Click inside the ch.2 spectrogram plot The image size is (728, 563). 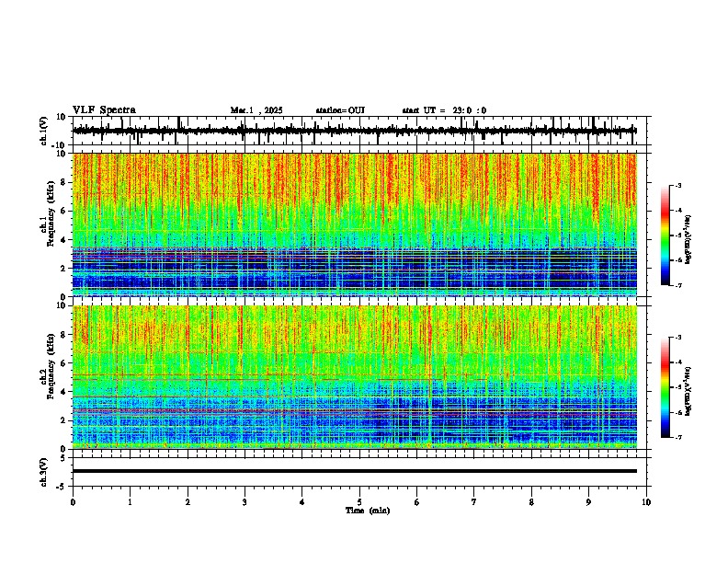coord(355,377)
